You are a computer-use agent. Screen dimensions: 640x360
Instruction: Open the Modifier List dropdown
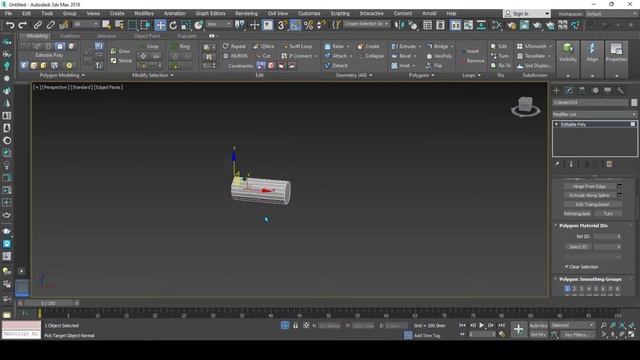(594, 114)
